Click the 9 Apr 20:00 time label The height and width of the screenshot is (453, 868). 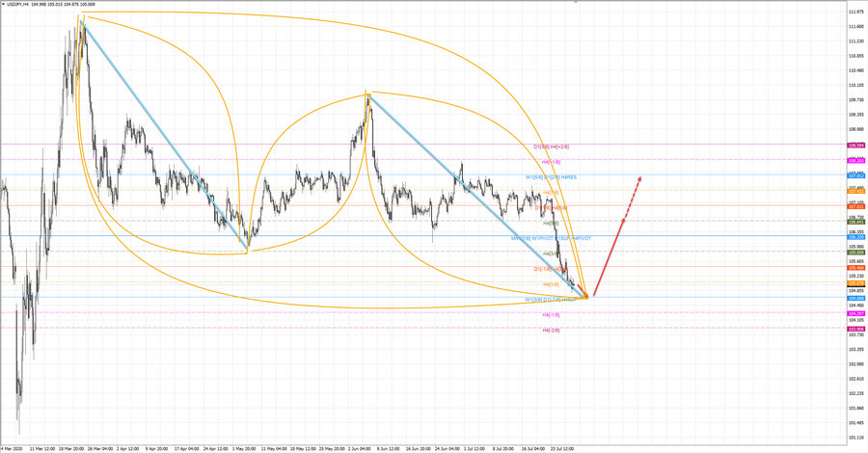pos(156,449)
